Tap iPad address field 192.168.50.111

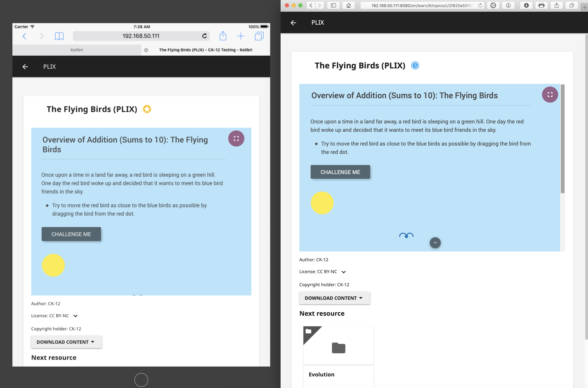coord(141,36)
